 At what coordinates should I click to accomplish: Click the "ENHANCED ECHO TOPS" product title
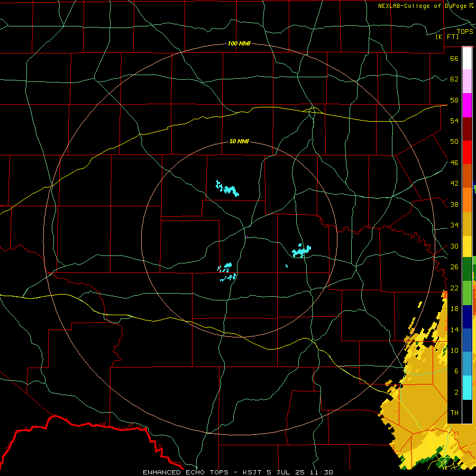pos(185,472)
